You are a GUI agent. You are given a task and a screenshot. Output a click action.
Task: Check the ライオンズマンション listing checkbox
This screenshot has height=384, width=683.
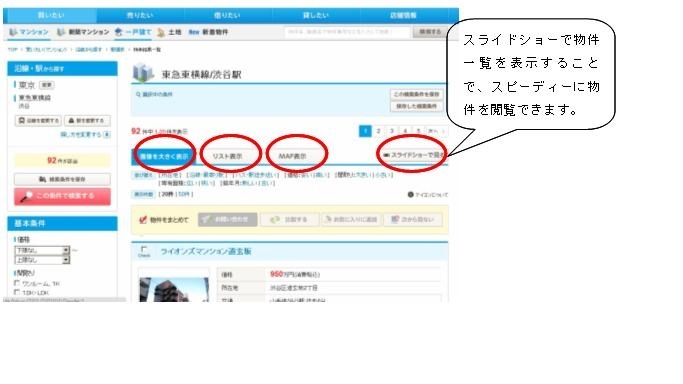[144, 249]
